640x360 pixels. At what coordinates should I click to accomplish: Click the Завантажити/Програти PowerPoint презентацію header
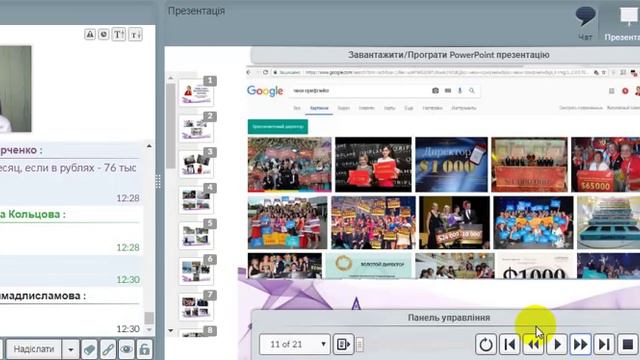click(448, 55)
